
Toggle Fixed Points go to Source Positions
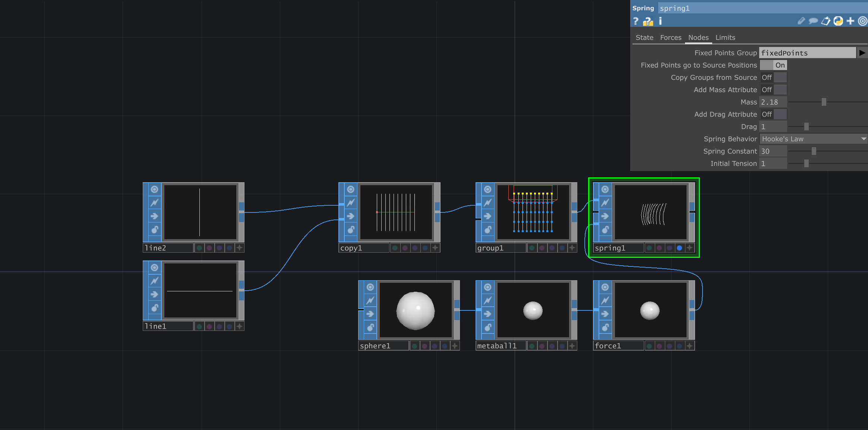click(x=773, y=65)
